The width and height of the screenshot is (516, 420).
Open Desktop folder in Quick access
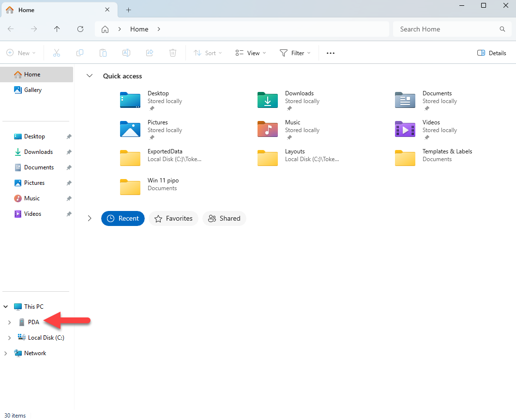152,100
